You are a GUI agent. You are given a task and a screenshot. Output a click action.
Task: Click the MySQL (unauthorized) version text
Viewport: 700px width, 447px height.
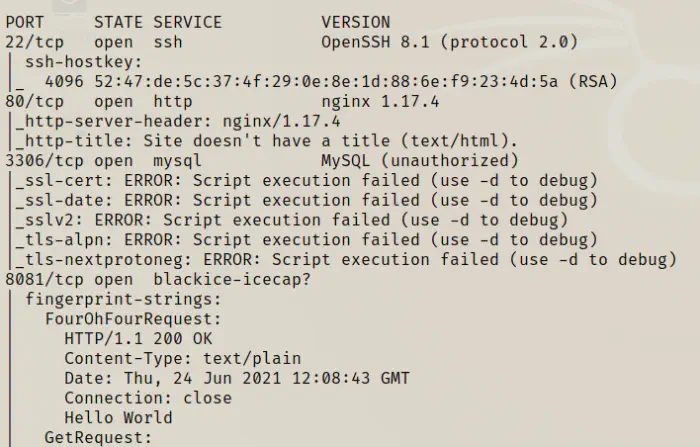click(x=420, y=160)
